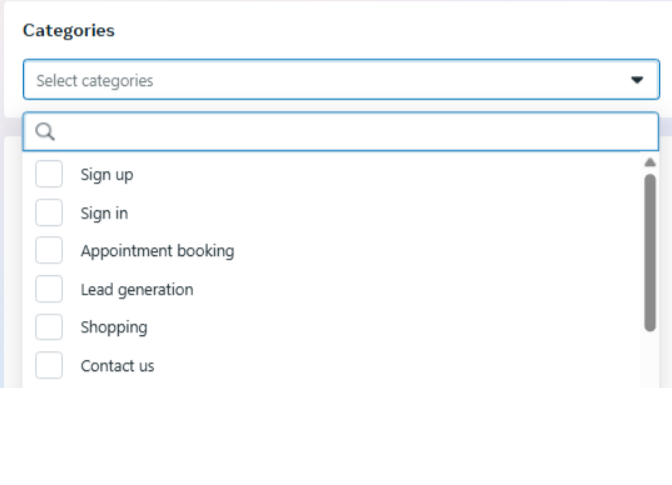Toggle the Shopping checkbox
Viewport: 672px width, 485px height.
(x=49, y=327)
